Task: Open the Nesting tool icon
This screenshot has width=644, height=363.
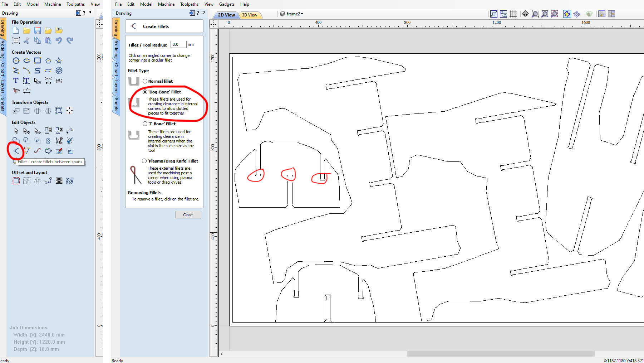Action: tap(70, 181)
